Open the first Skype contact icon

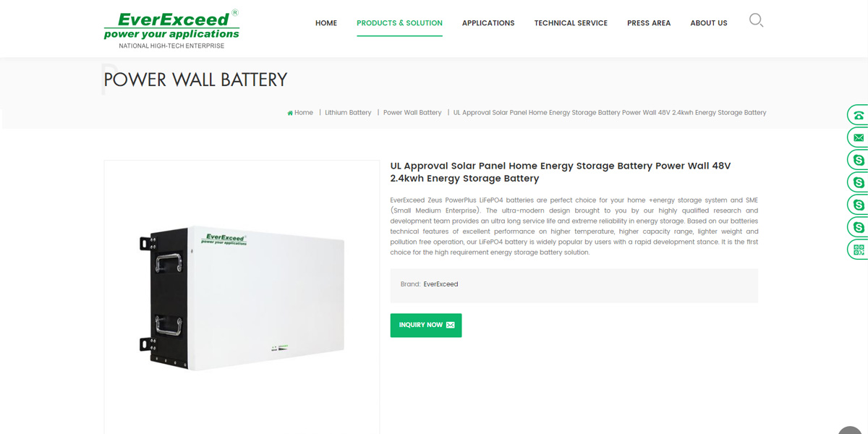tap(858, 160)
